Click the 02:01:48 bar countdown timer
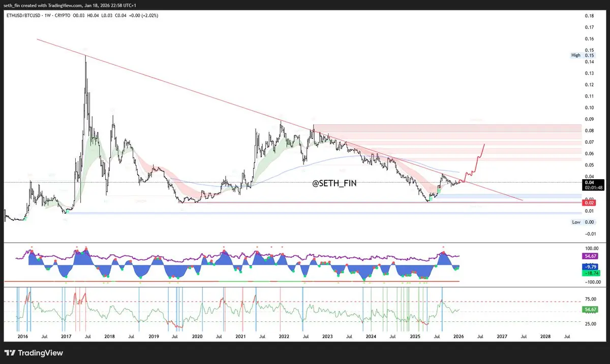Screen dimensions: 610x364 click(593, 187)
